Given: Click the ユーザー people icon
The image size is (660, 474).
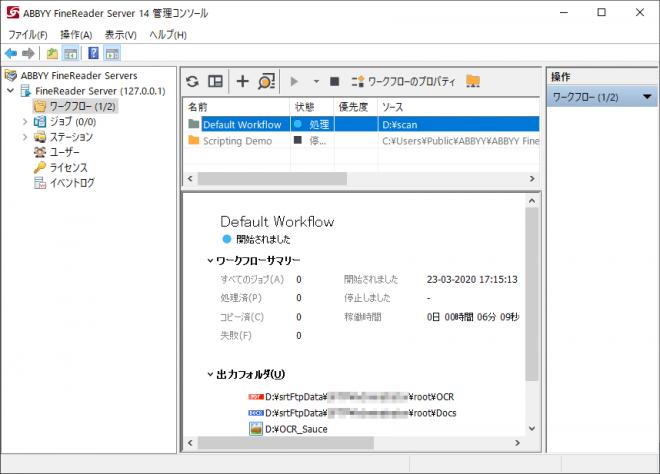Looking at the screenshot, I should pyautogui.click(x=40, y=152).
